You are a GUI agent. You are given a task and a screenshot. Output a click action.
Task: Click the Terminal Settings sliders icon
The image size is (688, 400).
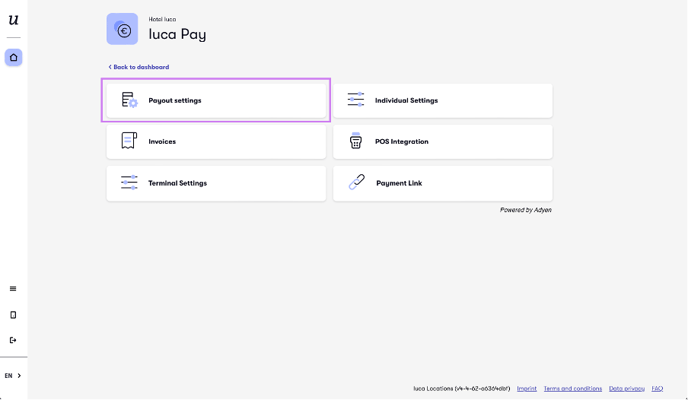129,182
